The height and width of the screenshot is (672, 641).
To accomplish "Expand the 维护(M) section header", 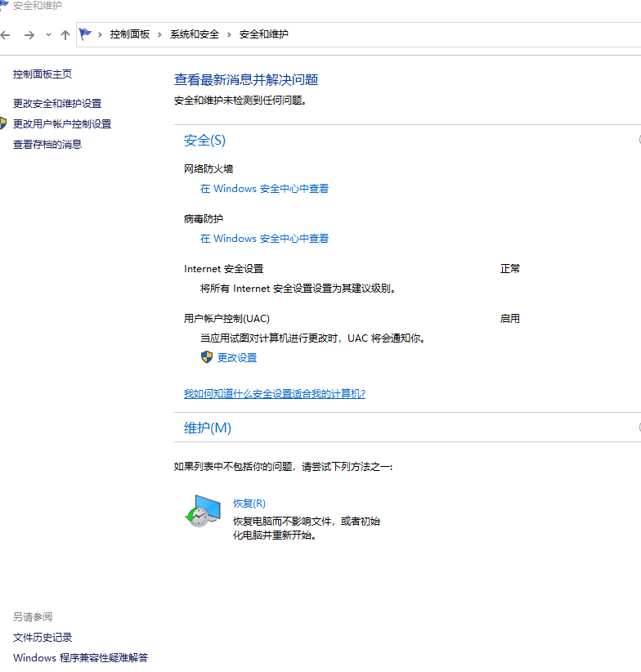I will (x=208, y=428).
